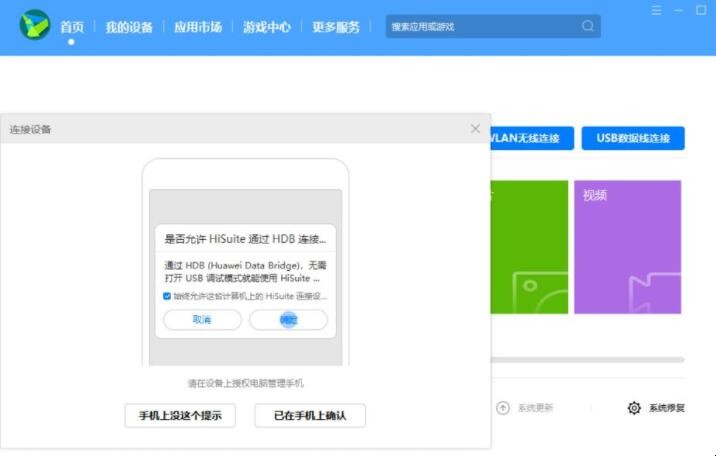Open 应用市场 app market tab
Image resolution: width=716 pixels, height=456 pixels.
coord(198,27)
